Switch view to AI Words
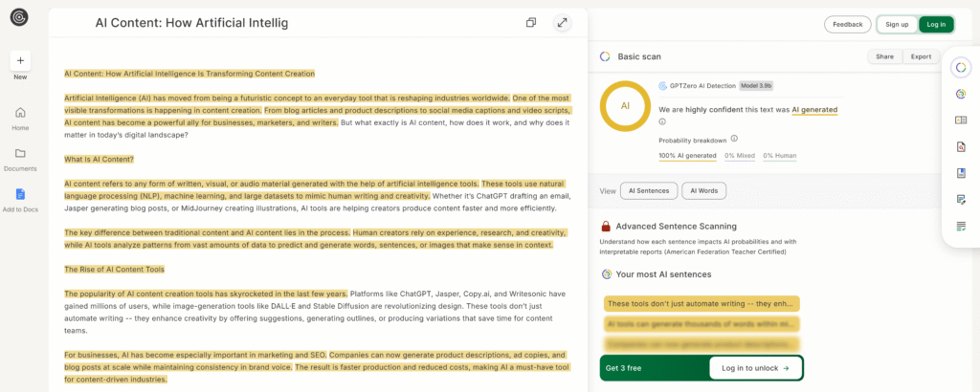The height and width of the screenshot is (392, 980). [703, 191]
